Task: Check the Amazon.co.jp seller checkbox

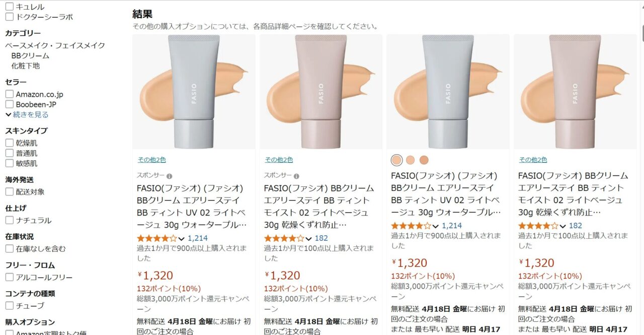Action: click(x=9, y=94)
